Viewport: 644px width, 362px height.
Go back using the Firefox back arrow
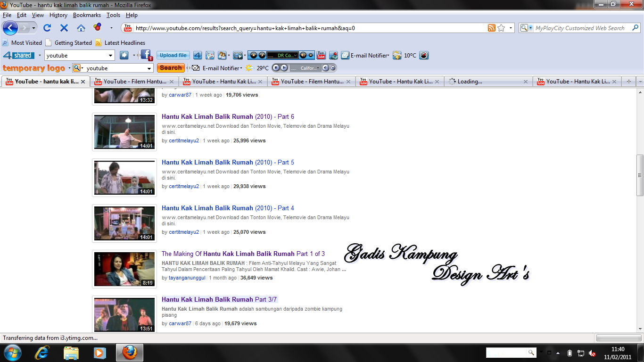pos(10,28)
